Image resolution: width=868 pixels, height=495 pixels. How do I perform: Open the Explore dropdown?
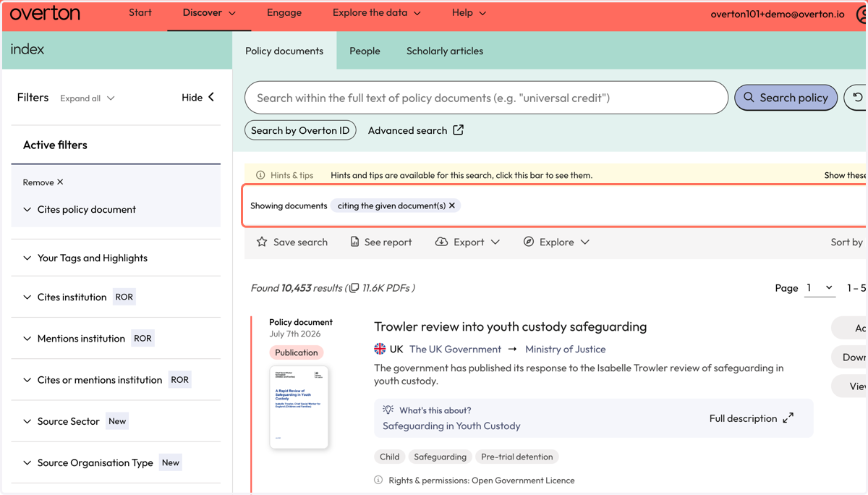(556, 242)
